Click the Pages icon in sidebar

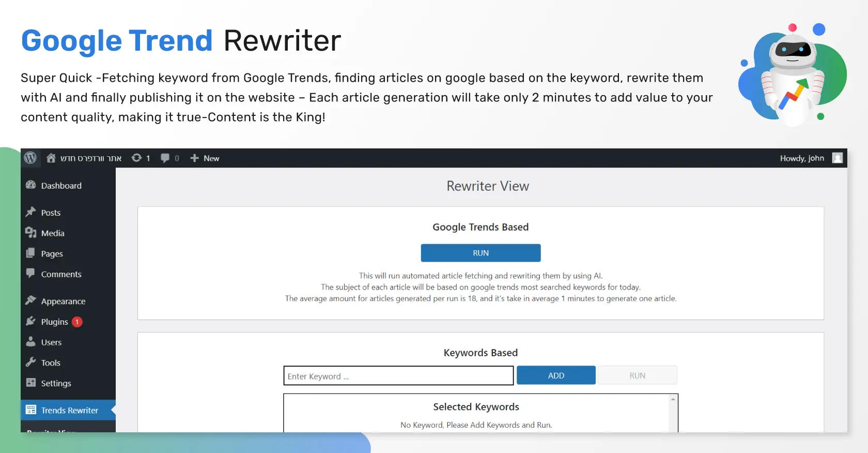(x=31, y=253)
